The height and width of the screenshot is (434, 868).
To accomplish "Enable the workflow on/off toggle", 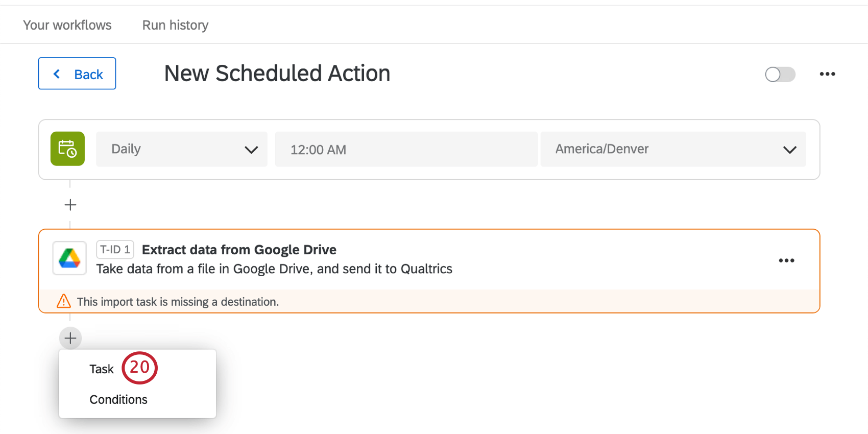I will pyautogui.click(x=780, y=75).
